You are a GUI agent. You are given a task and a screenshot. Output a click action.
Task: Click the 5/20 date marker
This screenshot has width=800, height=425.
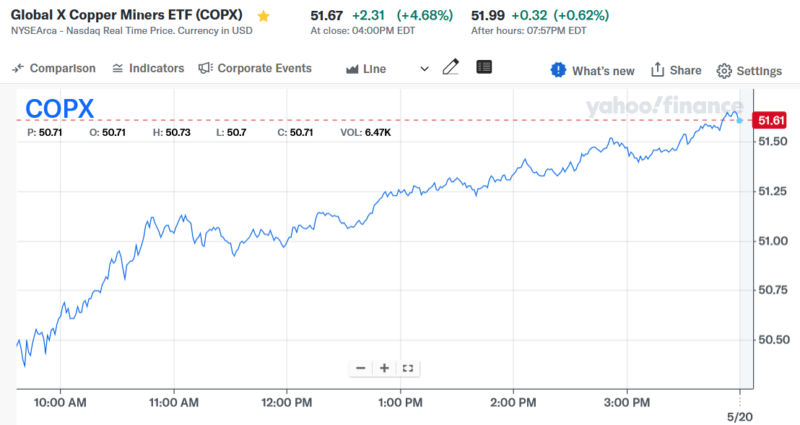(x=739, y=412)
